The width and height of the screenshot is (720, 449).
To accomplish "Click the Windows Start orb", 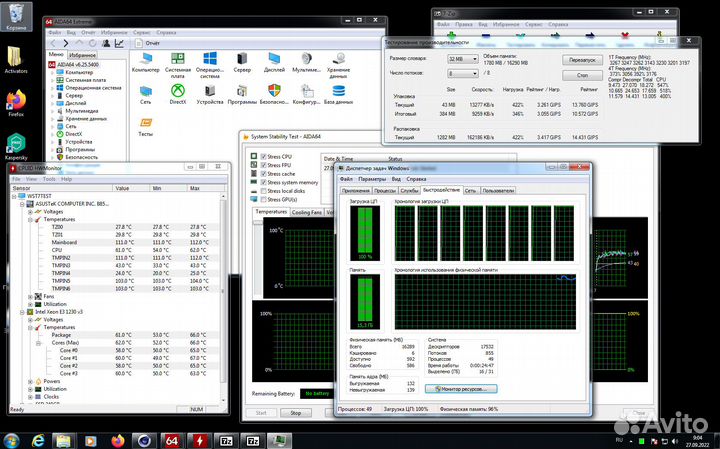I will click(x=11, y=441).
